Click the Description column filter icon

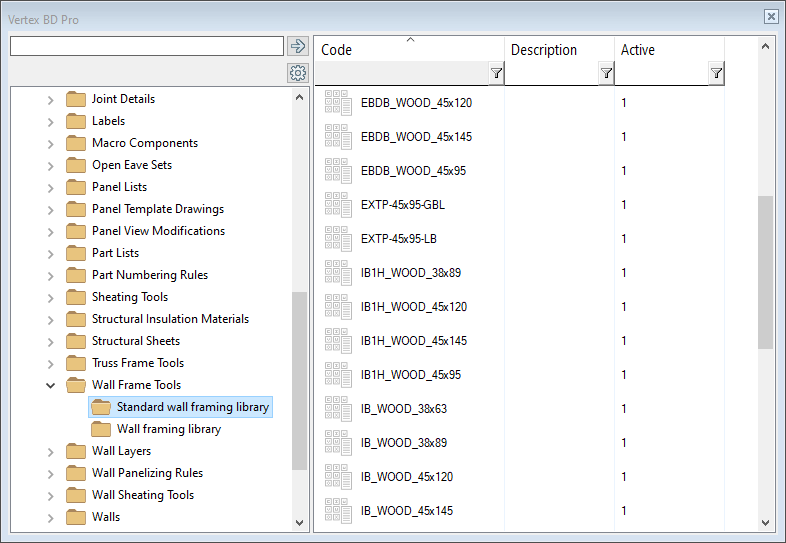click(x=606, y=74)
